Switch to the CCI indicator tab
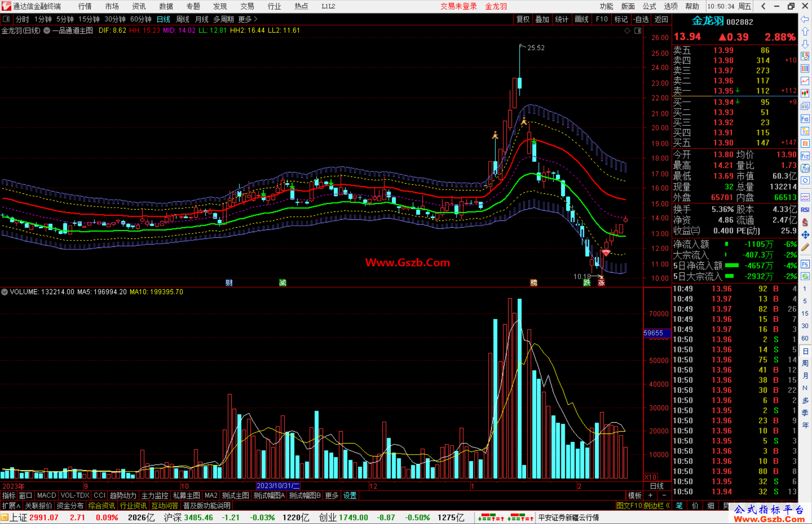Screen dimensions: 812x524 [100, 495]
